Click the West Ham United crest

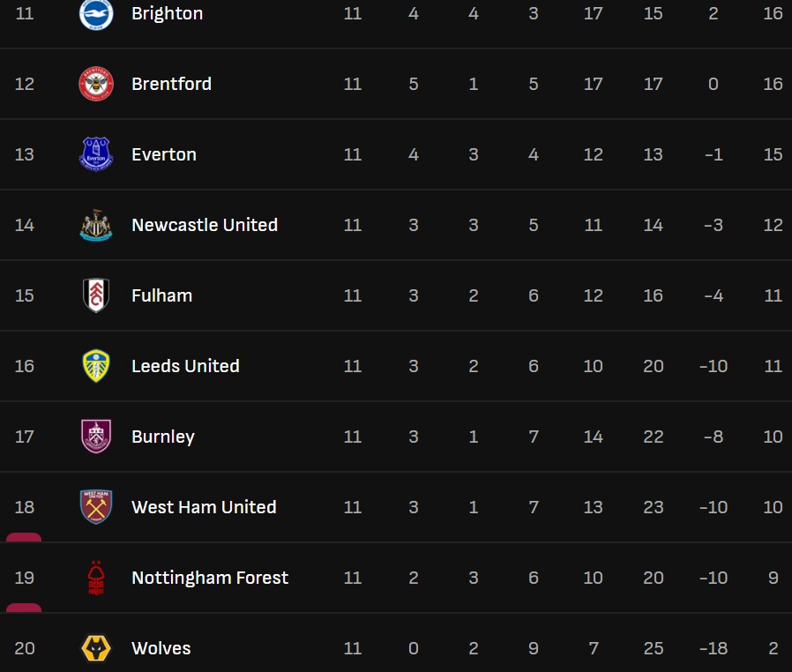pos(96,507)
